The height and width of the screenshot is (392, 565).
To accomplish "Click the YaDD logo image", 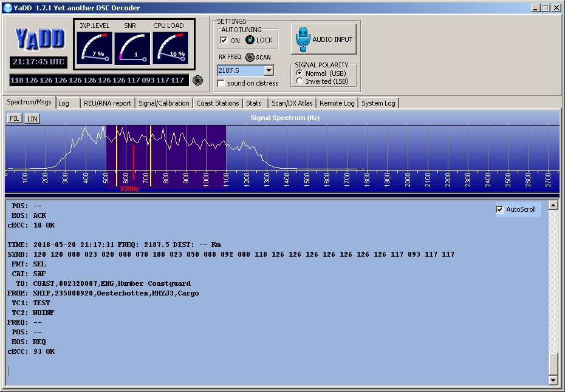I will (x=40, y=38).
